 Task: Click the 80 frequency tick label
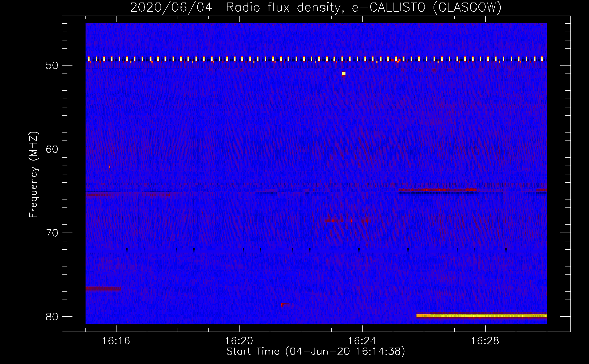(52, 317)
